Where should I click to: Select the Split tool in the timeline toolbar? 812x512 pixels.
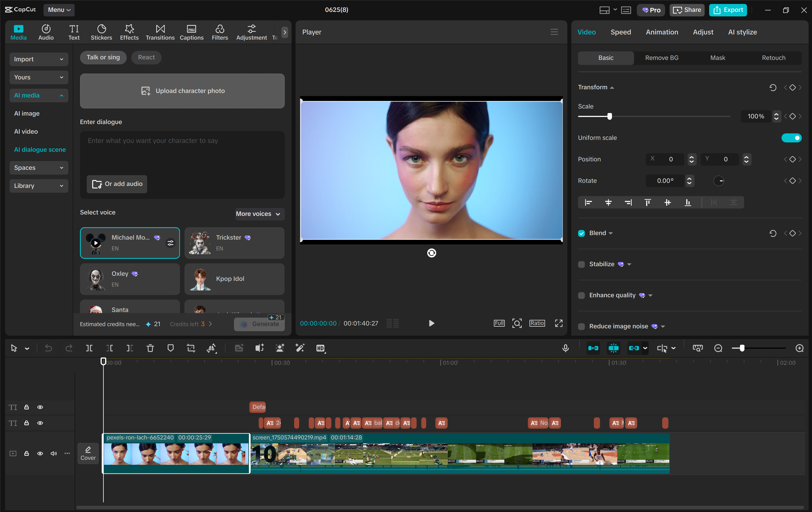(x=89, y=348)
